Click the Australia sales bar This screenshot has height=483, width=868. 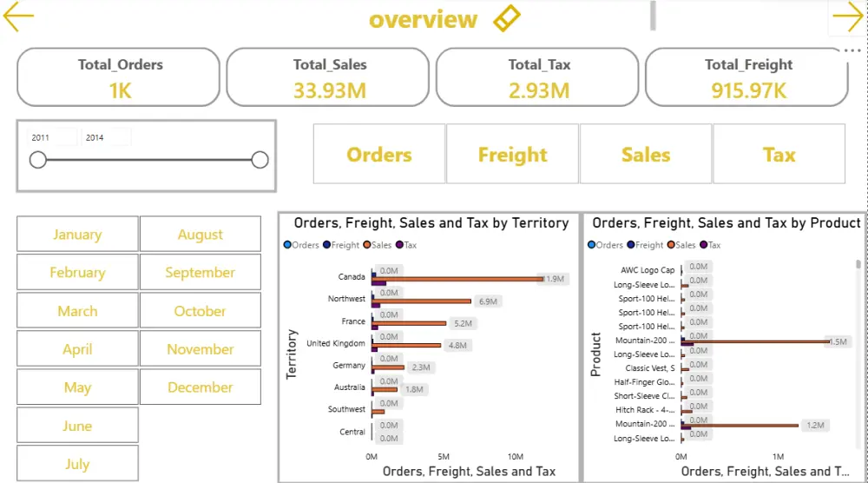click(385, 389)
